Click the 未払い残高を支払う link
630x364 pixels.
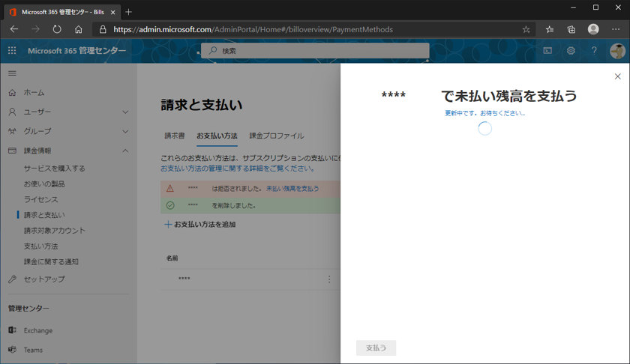point(292,188)
